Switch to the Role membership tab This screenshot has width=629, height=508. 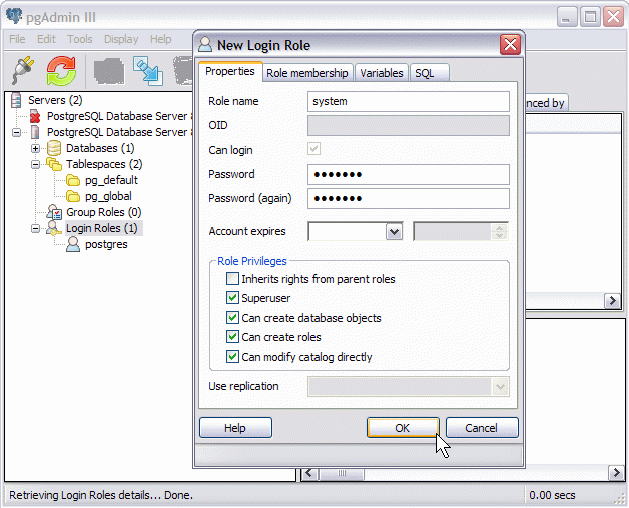[x=307, y=73]
